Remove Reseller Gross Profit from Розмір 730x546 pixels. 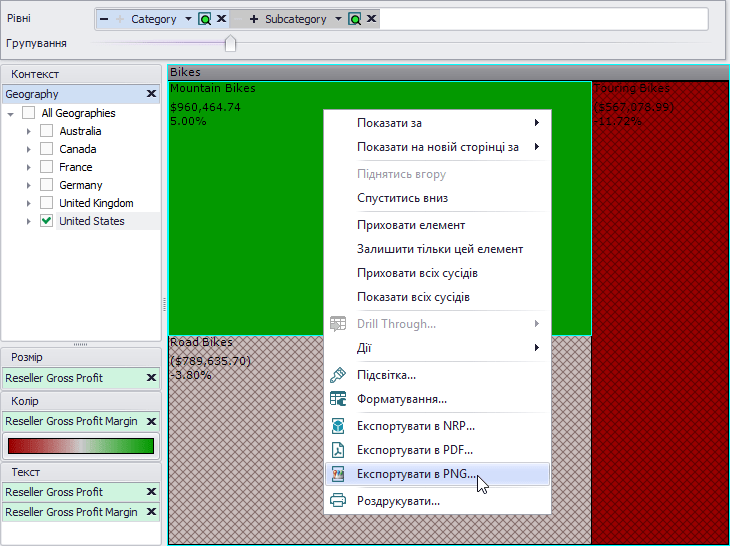point(151,377)
